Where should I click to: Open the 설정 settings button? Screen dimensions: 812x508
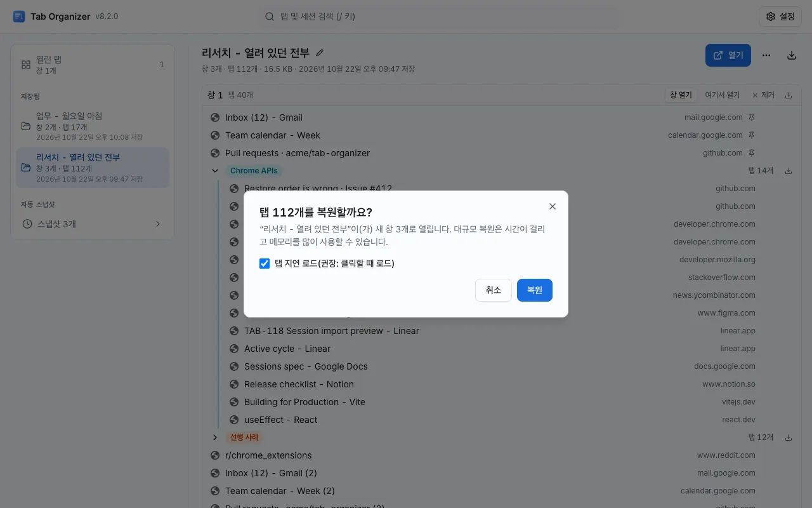tap(780, 17)
